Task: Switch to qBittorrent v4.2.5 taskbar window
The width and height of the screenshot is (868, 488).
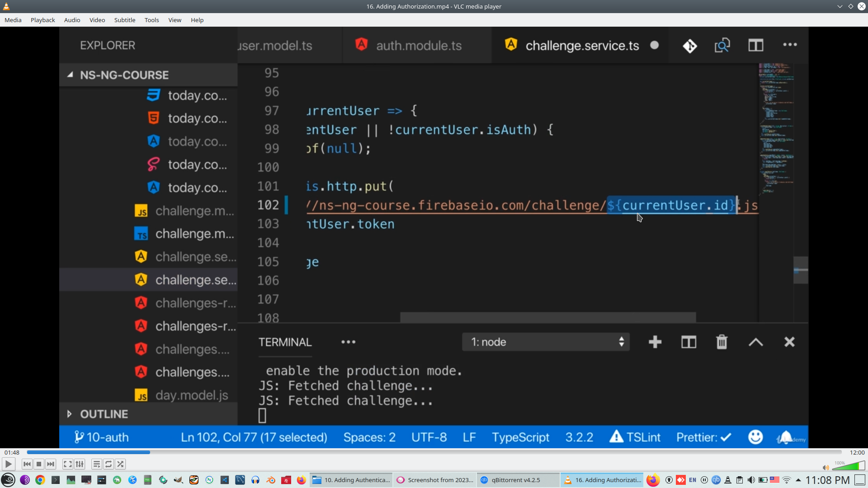Action: pos(515,480)
